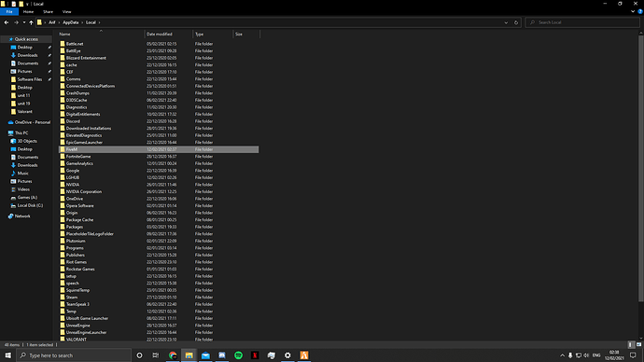Open Task View on taskbar
The width and height of the screenshot is (644, 362).
pyautogui.click(x=156, y=355)
